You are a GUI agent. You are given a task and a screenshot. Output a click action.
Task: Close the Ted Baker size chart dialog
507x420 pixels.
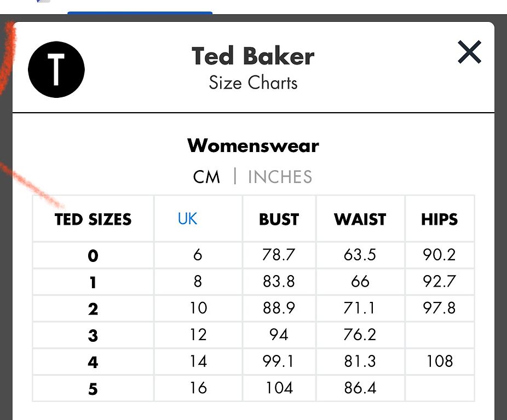click(469, 52)
